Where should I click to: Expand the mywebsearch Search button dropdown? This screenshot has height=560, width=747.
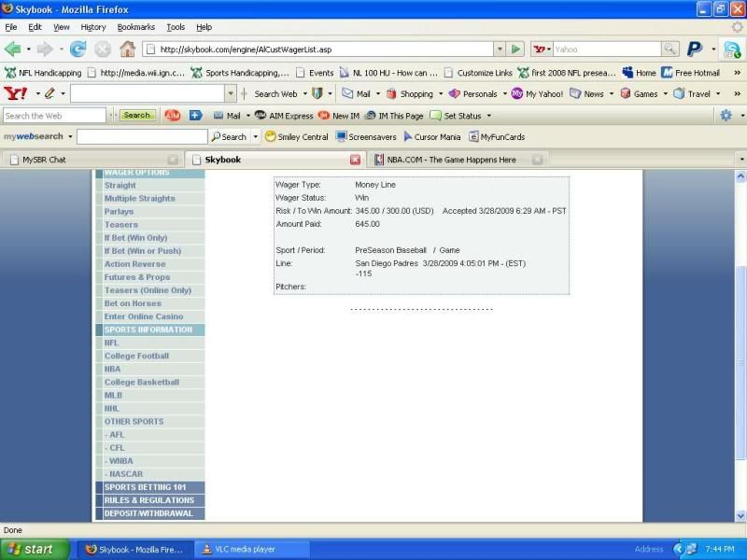point(255,137)
